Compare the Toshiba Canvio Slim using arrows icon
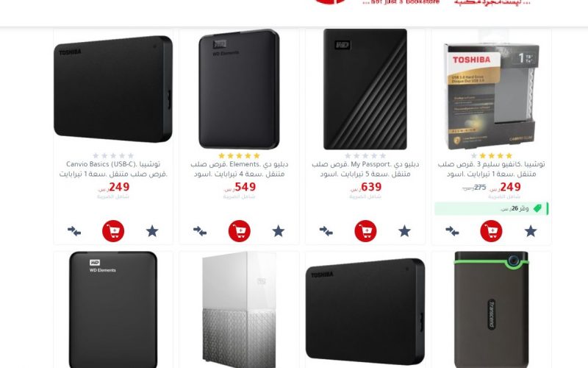Viewport: 588px width, 368px height. pyautogui.click(x=452, y=231)
